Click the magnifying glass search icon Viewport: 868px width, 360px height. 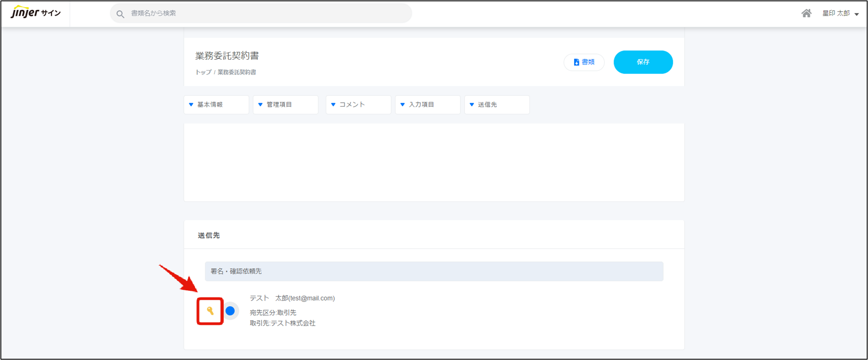pyautogui.click(x=120, y=14)
